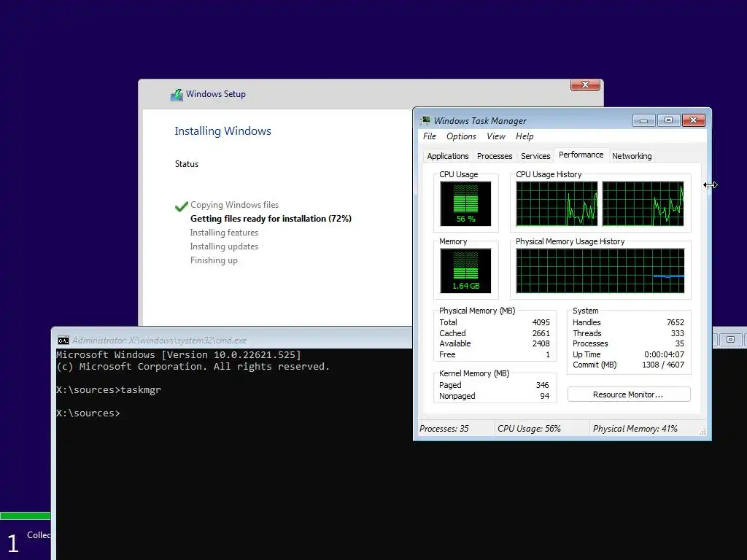Open the View menu in Task Manager
This screenshot has height=560, width=747.
(495, 136)
